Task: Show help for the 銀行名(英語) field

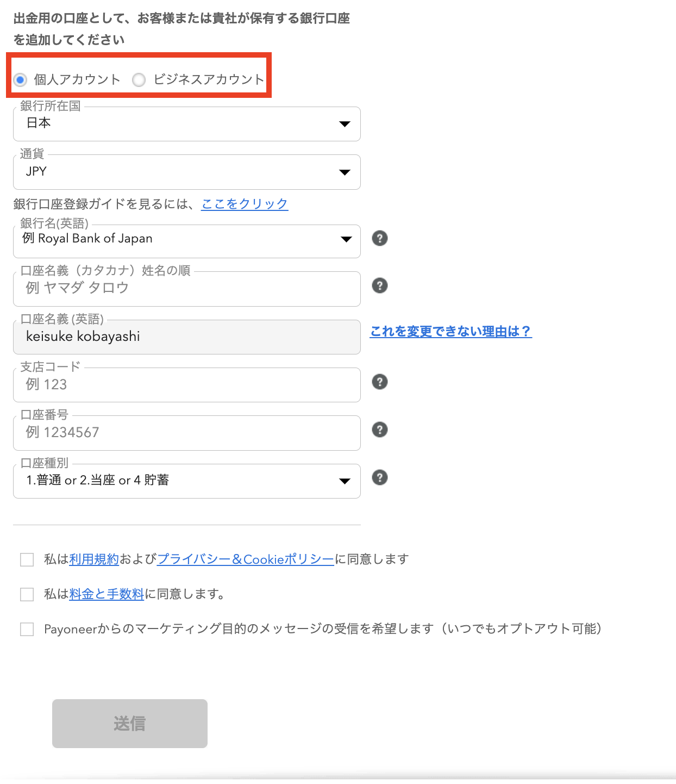Action: pos(380,238)
